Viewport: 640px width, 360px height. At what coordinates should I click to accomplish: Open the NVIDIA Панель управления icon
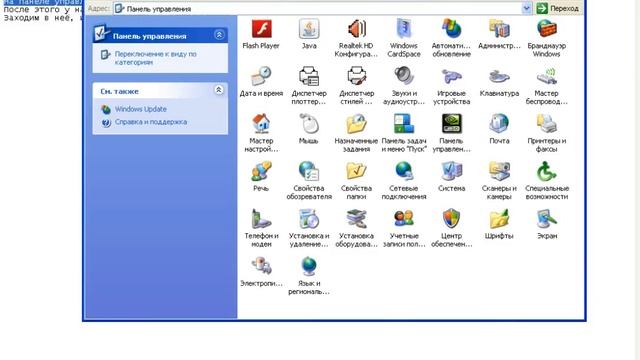coord(451,124)
